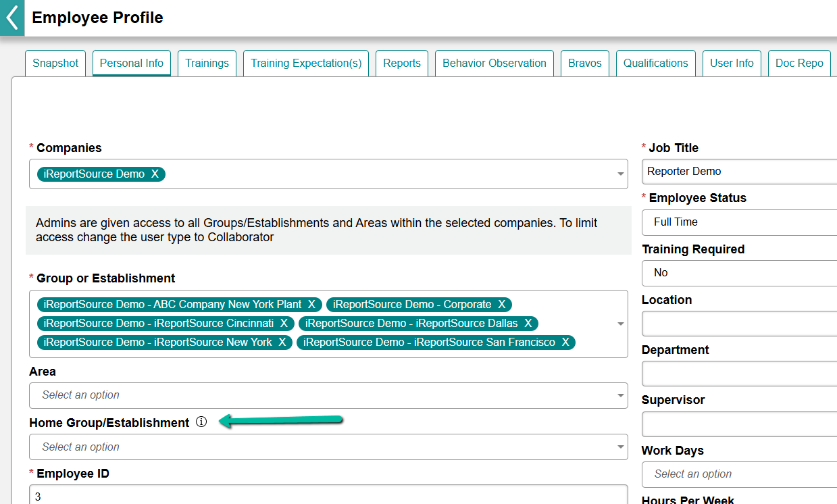837x504 pixels.
Task: Click the Area field label
Action: point(43,372)
